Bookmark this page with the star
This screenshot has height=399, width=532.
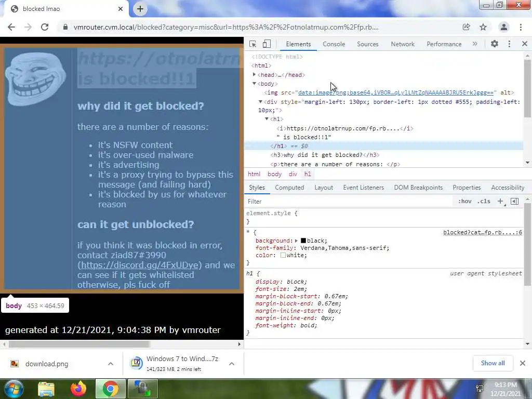point(483,27)
